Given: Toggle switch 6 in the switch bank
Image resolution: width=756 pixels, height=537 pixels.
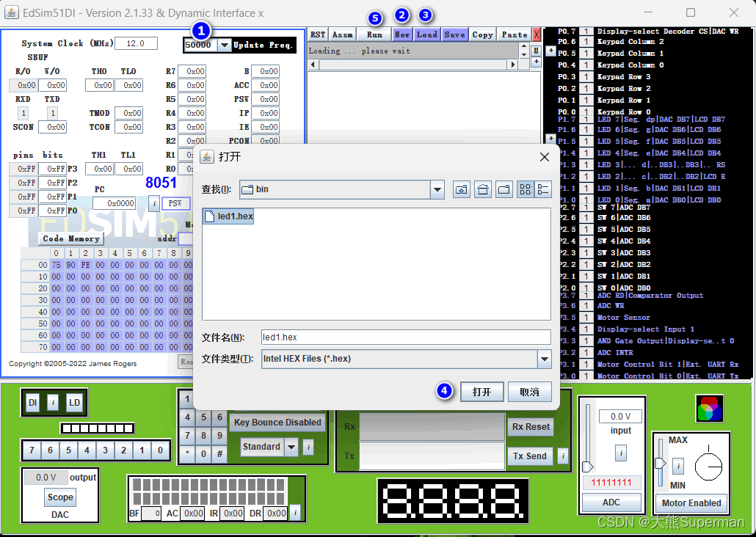Looking at the screenshot, I should [50, 450].
